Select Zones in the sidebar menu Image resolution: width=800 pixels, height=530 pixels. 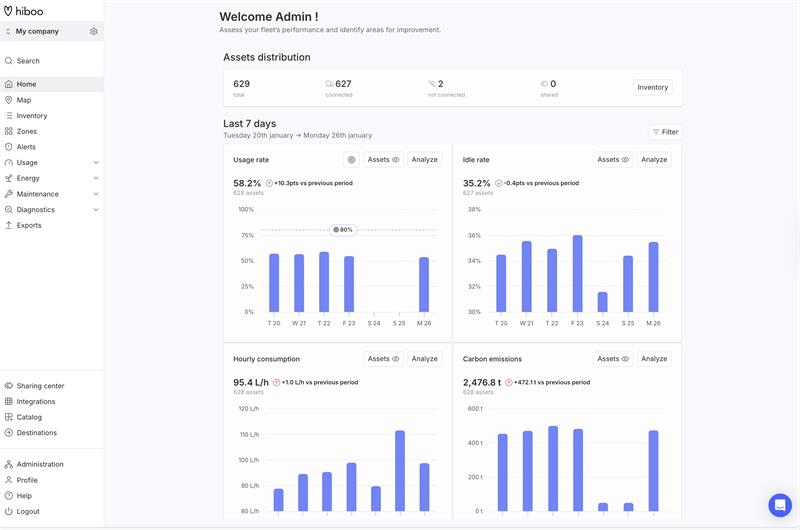26,131
